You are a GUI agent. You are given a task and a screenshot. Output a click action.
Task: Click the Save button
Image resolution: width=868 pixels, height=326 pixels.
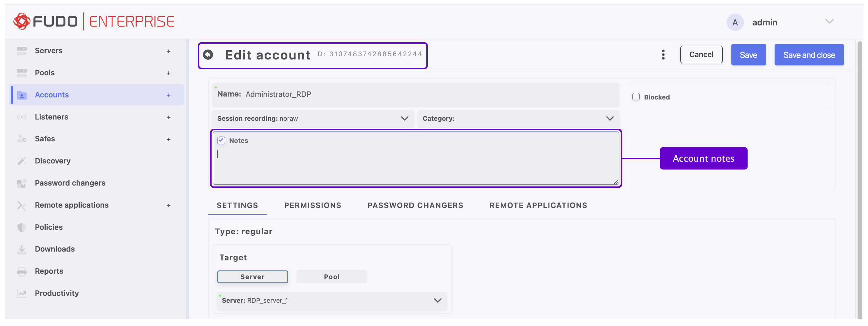(748, 55)
